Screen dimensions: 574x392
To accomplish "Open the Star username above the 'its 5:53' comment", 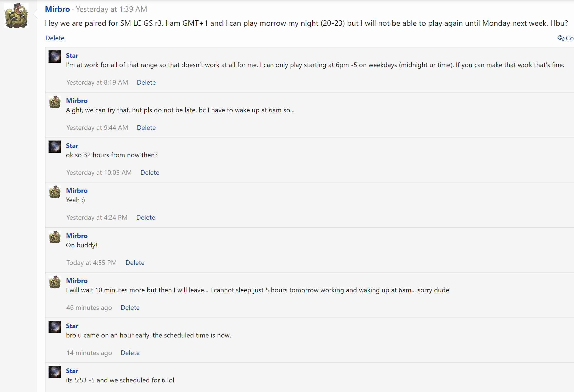I will 72,371.
